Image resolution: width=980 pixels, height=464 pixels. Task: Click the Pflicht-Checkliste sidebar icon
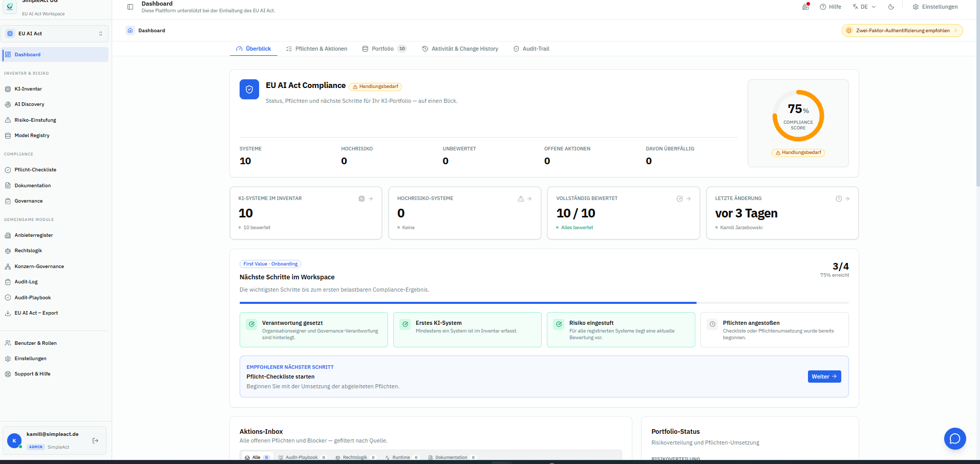pos(8,170)
